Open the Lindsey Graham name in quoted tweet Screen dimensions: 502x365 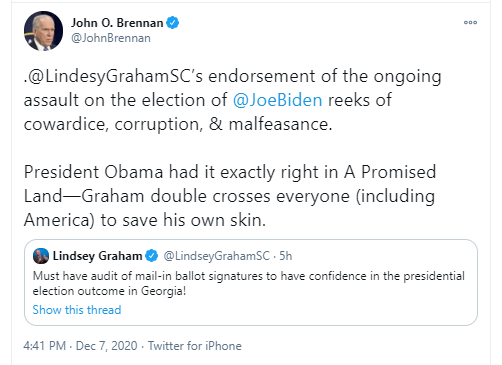[97, 256]
